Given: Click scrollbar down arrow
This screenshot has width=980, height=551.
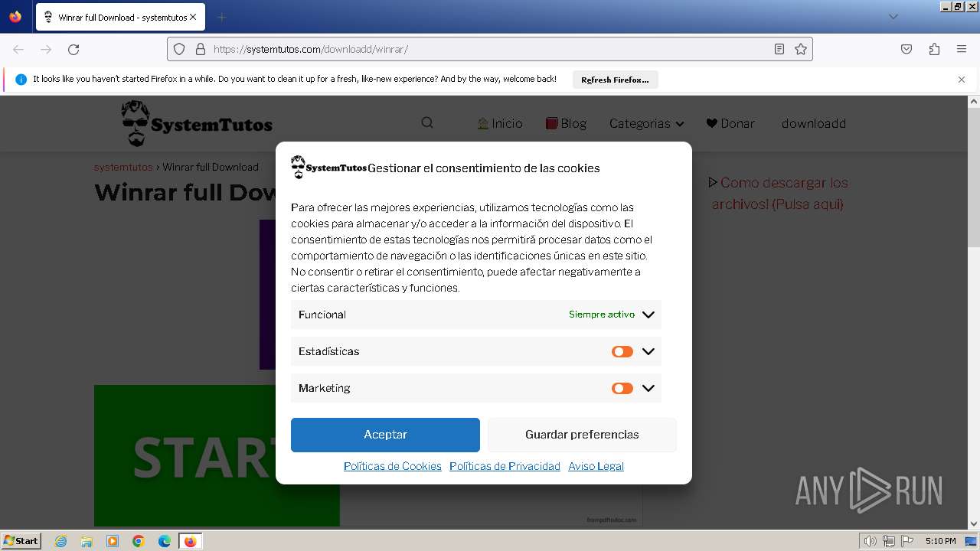Looking at the screenshot, I should (974, 523).
